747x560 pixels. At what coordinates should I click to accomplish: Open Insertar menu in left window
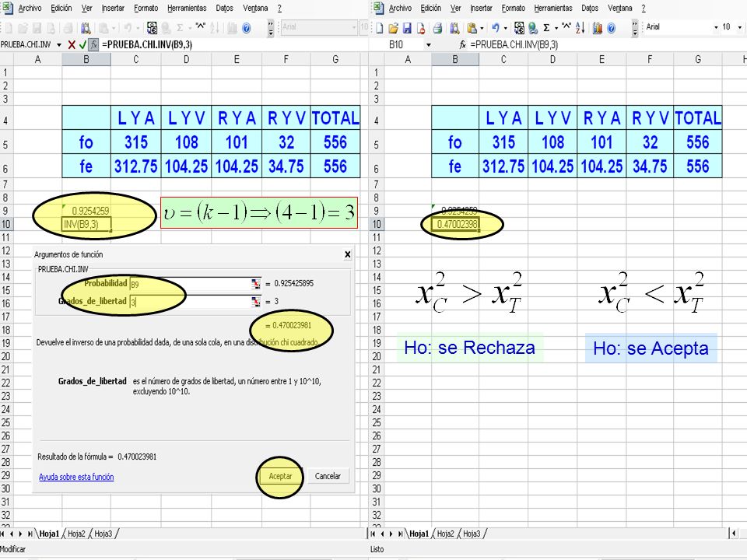click(x=113, y=8)
